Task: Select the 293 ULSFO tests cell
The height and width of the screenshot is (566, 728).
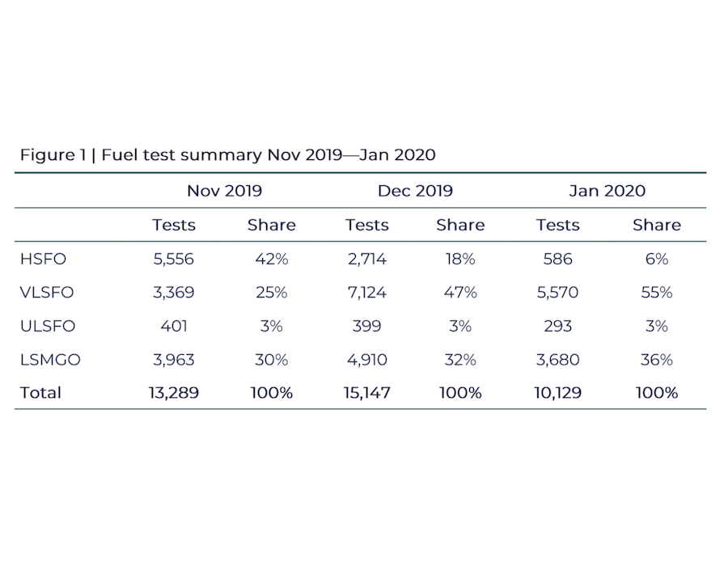Action: click(x=557, y=326)
